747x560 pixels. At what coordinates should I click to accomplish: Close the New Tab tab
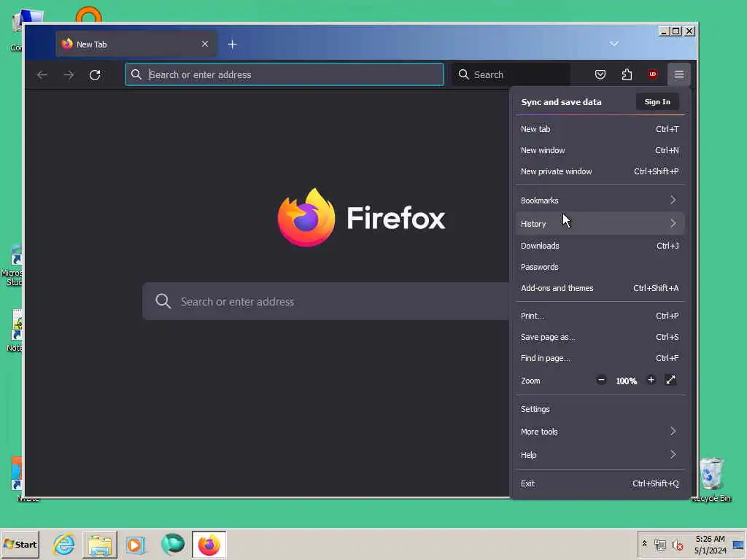point(205,44)
